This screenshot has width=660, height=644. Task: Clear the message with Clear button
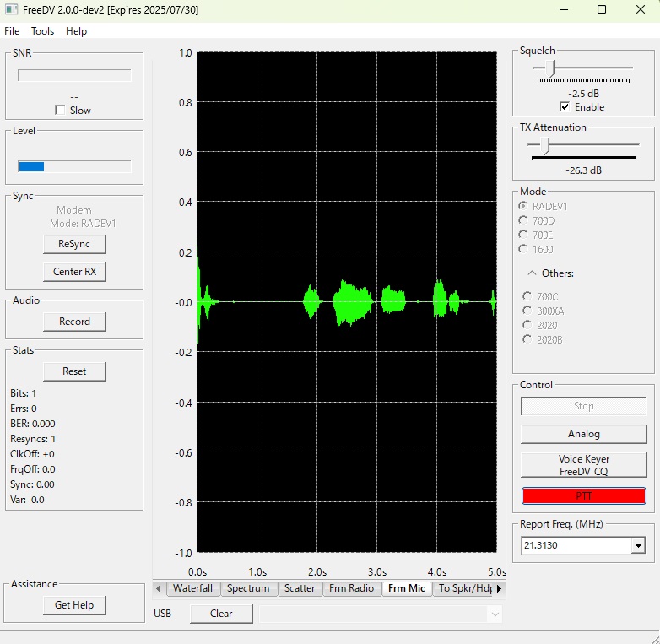(x=221, y=614)
